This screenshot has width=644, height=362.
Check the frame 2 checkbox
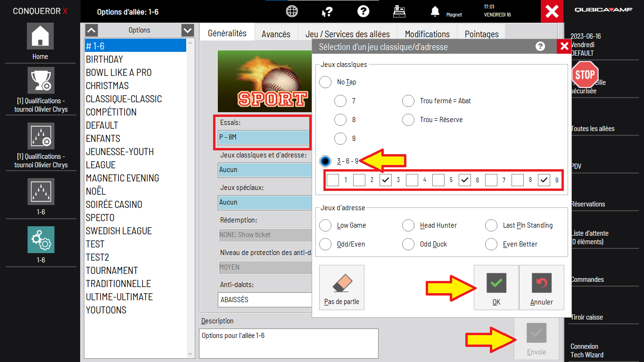pos(359,180)
